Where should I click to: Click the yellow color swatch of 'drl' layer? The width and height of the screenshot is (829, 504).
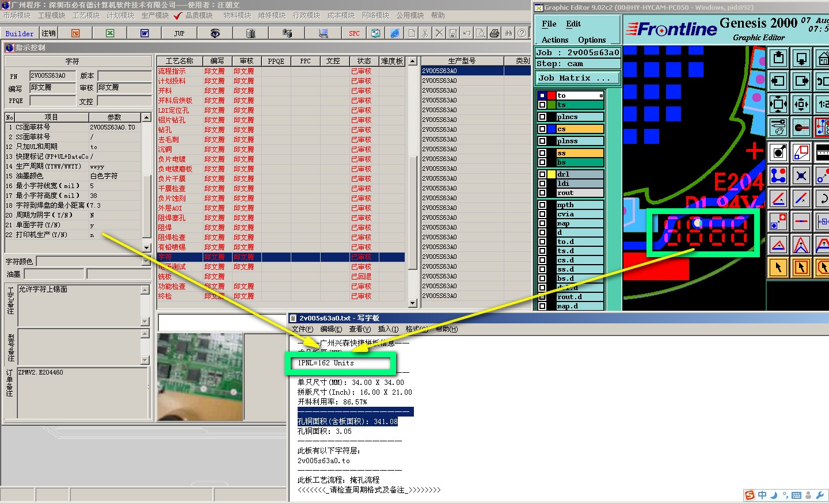coord(552,174)
